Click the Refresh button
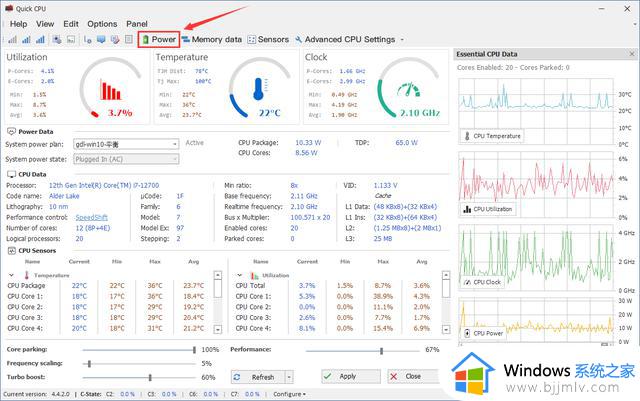This screenshot has width=640, height=401. click(x=258, y=377)
